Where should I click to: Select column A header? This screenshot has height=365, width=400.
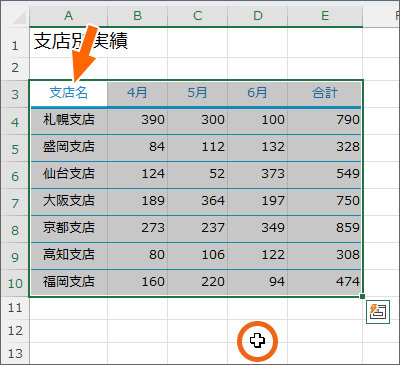click(68, 16)
